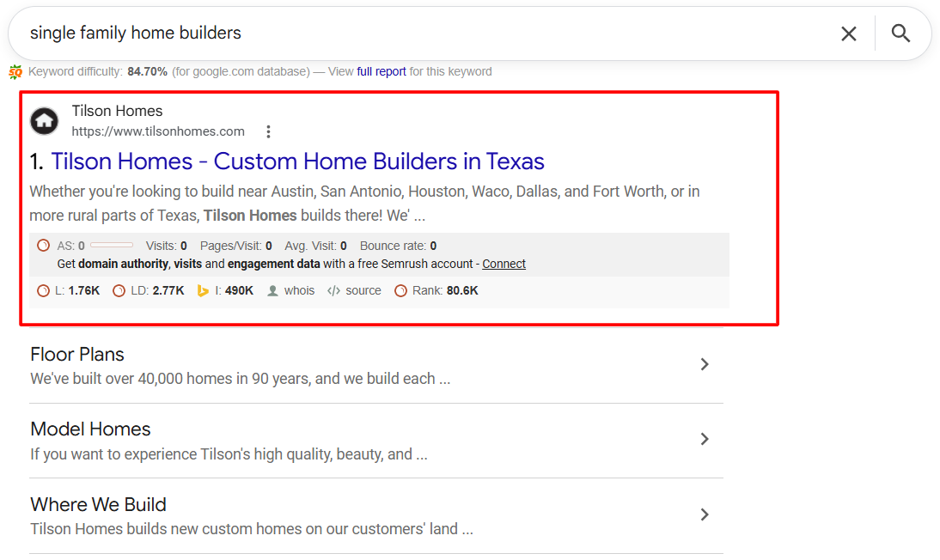
Task: Open the source link
Action: 363,291
